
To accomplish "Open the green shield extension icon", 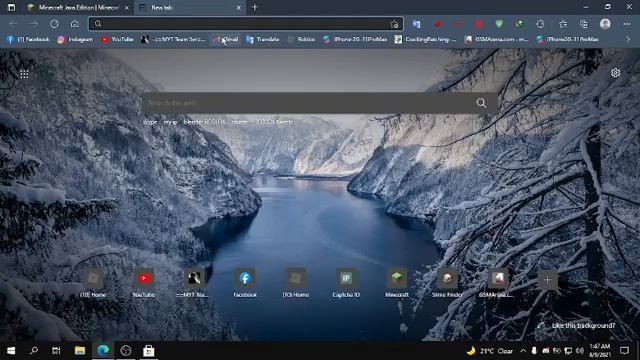I will [x=499, y=24].
